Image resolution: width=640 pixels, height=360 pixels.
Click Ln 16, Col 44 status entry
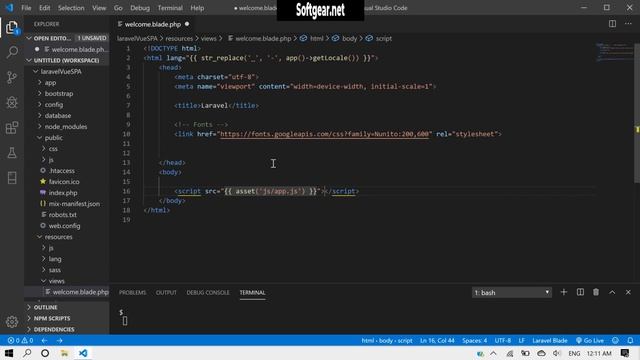(437, 340)
